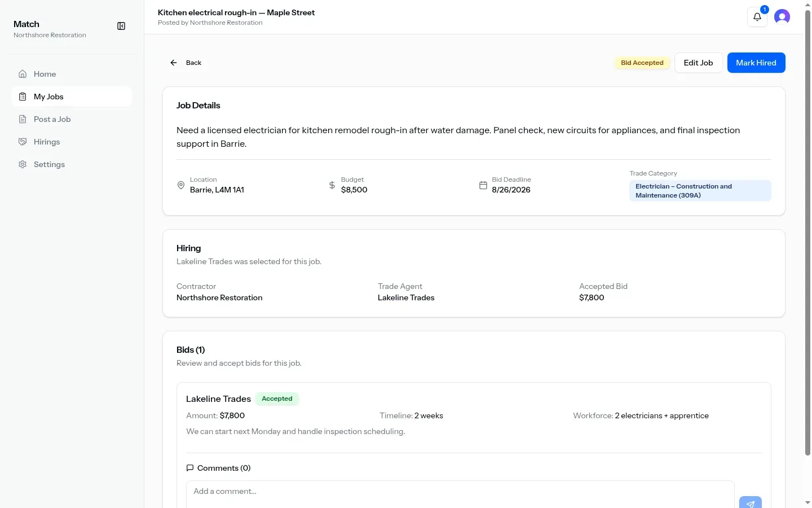812x508 pixels.
Task: Click Northshore Restoration under Contractor
Action: click(219, 297)
